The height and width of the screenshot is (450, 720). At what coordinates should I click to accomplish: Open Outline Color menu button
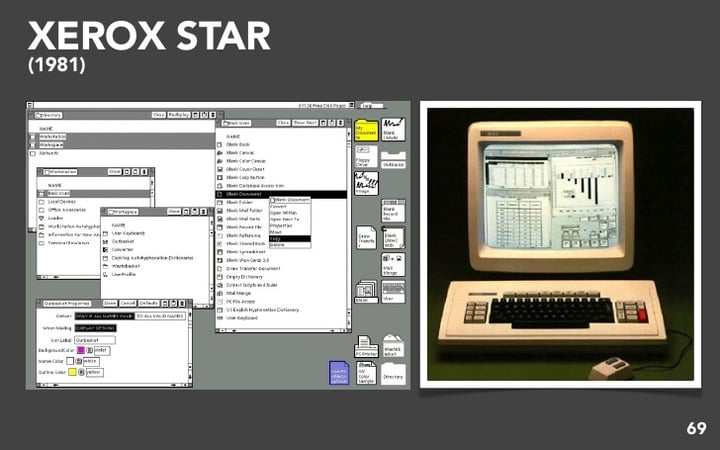[81, 372]
